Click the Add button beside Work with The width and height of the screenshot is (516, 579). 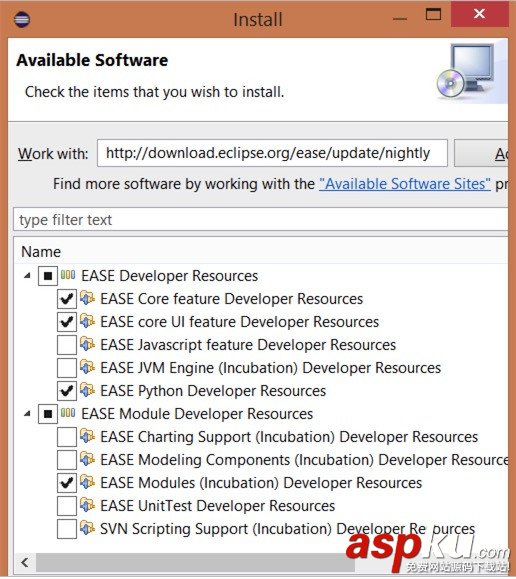click(481, 153)
